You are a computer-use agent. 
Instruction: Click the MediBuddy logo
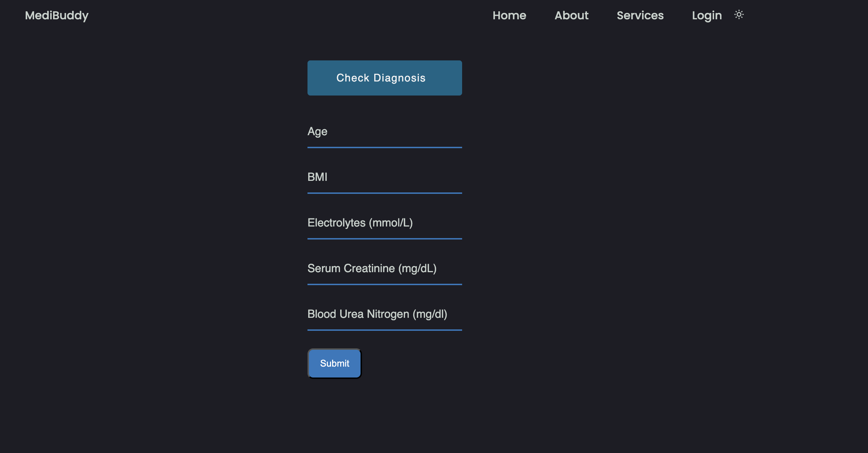point(56,15)
